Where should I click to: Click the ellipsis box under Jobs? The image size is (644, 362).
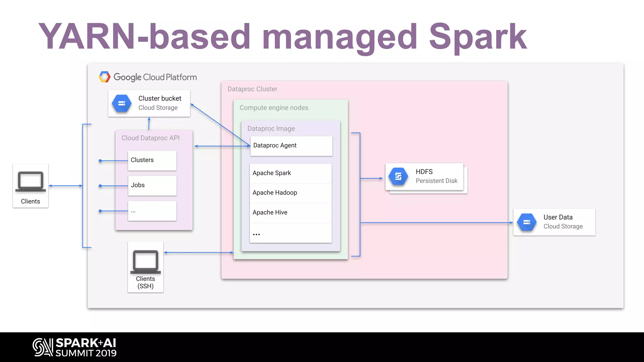[152, 211]
